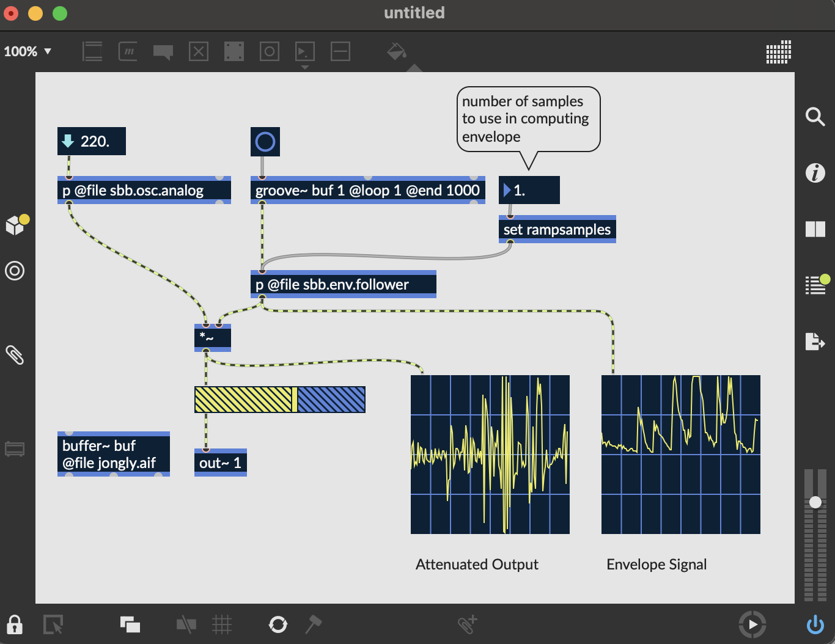Screen dimensions: 835x644
Task: Open the inspector info icon
Action: pyautogui.click(x=815, y=173)
